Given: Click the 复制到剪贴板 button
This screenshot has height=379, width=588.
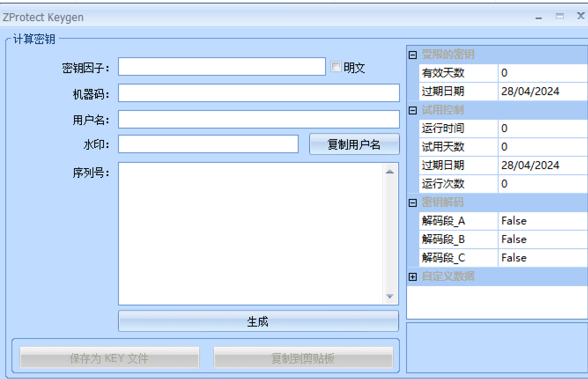Looking at the screenshot, I should [303, 358].
